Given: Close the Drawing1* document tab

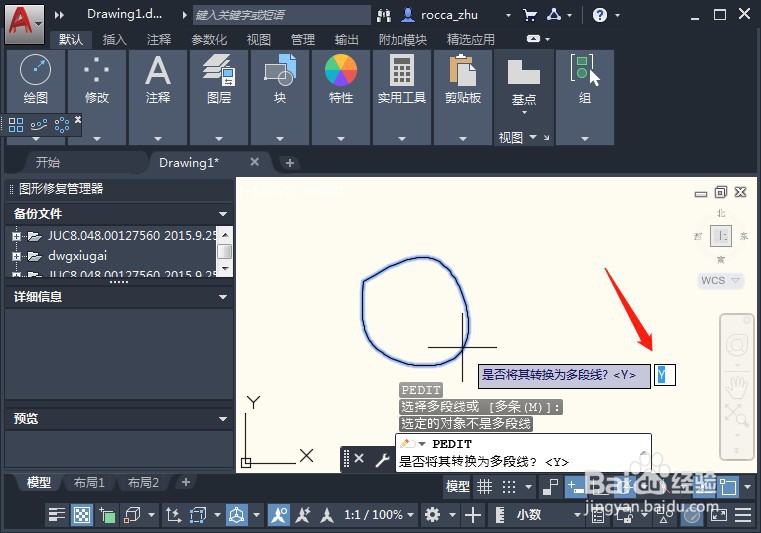Looking at the screenshot, I should pyautogui.click(x=254, y=162).
